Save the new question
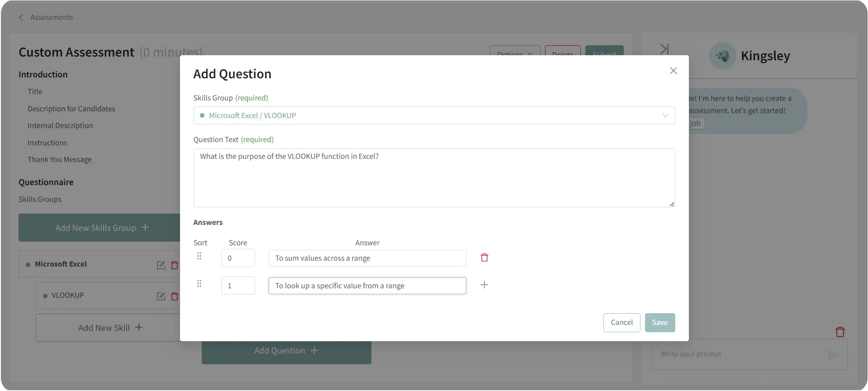 [x=659, y=323]
